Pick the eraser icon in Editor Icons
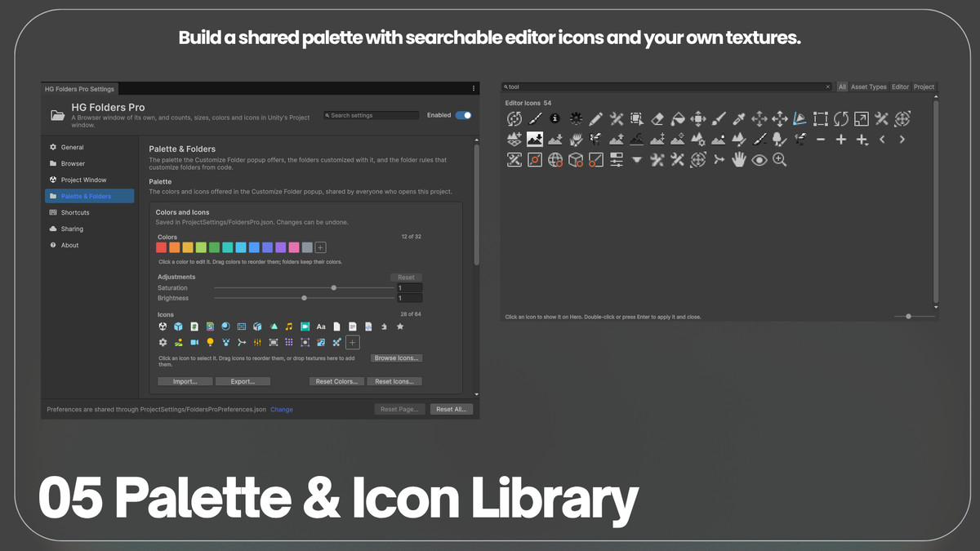This screenshot has width=980, height=551. (657, 119)
